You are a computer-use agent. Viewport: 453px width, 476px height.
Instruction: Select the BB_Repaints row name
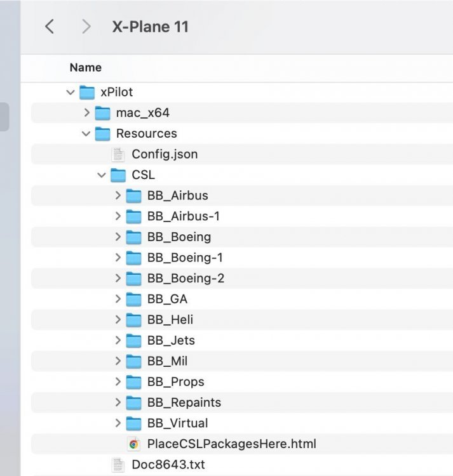point(184,402)
